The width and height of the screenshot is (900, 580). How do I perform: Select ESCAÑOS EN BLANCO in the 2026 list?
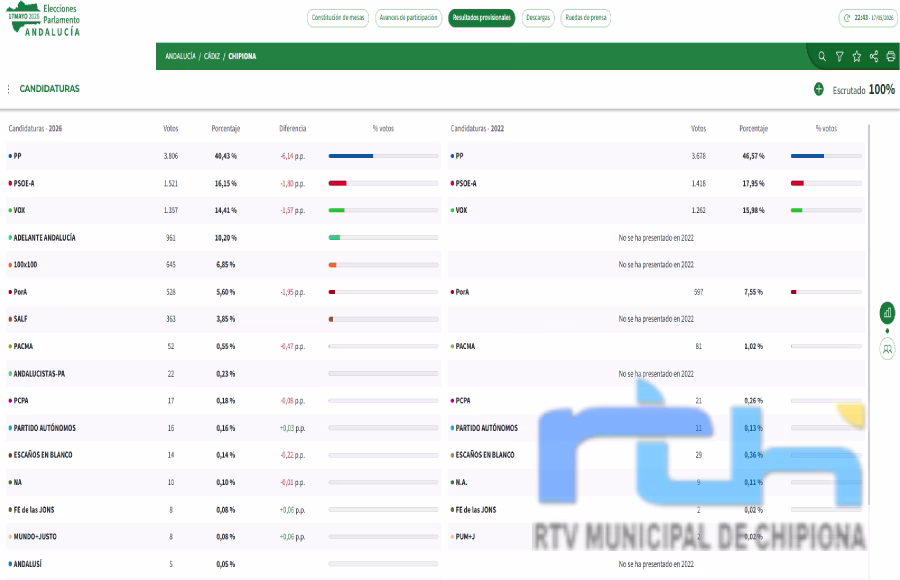click(x=43, y=455)
